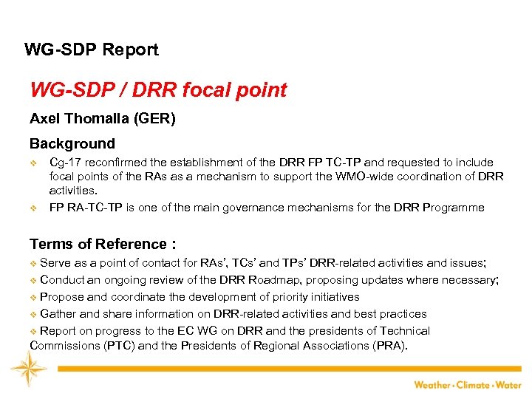Click the bullet 'Gather and share information'
Image resolution: width=532 pixels, height=399 pixels.
(x=233, y=314)
